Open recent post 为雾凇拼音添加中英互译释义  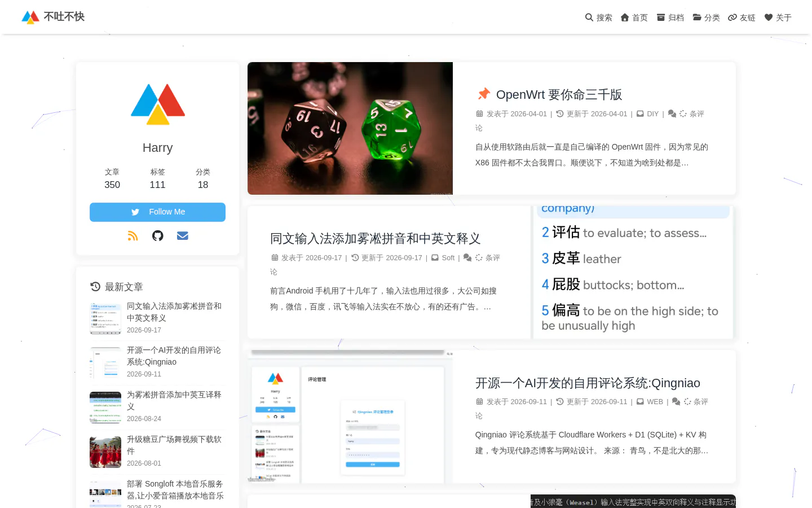tap(174, 401)
